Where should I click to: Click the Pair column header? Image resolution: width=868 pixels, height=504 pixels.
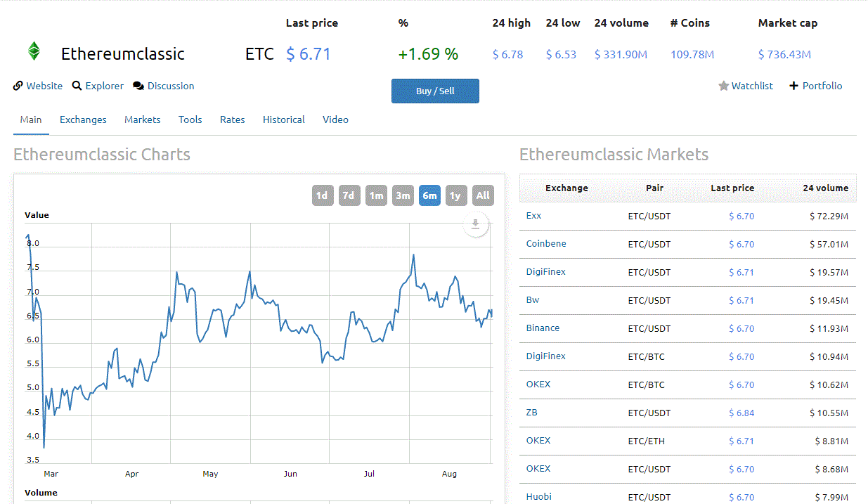coord(654,188)
